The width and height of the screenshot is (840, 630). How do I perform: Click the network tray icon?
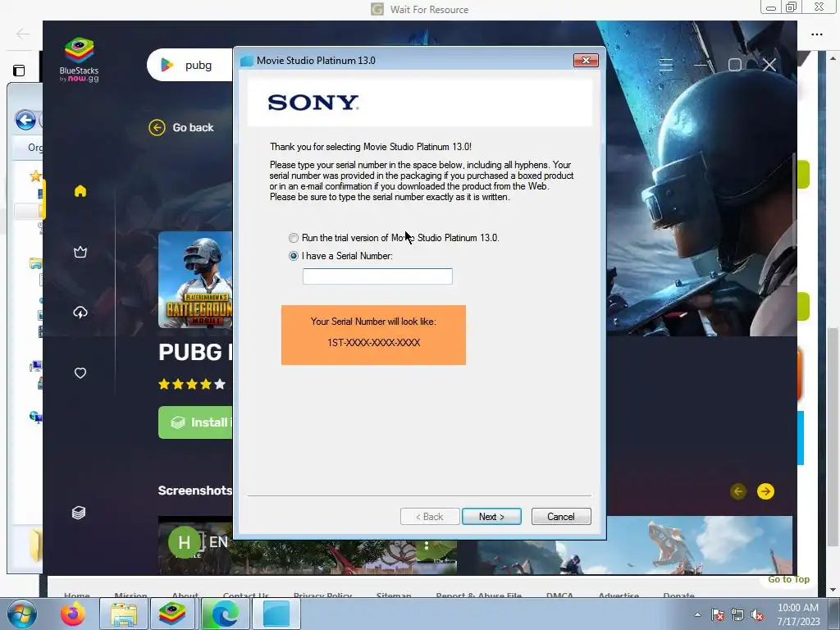[737, 614]
